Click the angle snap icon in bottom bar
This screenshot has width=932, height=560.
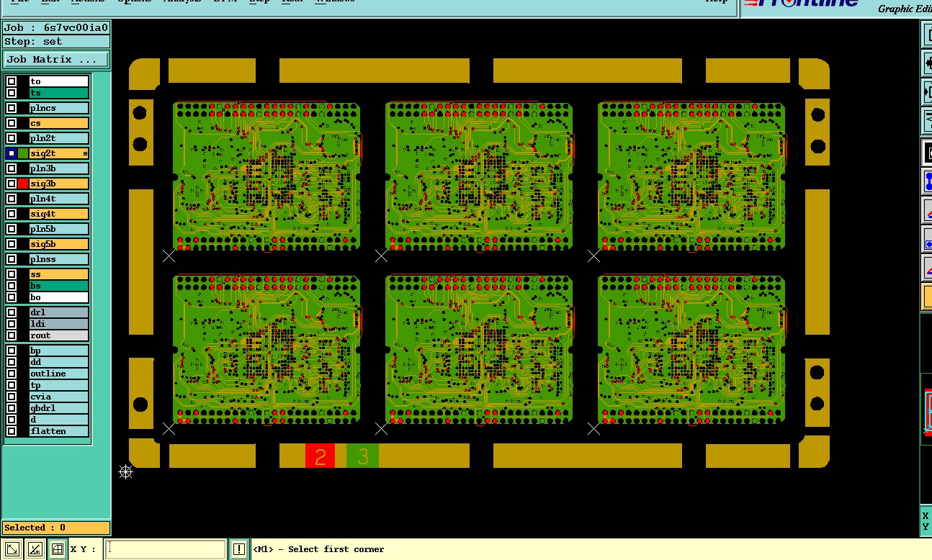35,549
